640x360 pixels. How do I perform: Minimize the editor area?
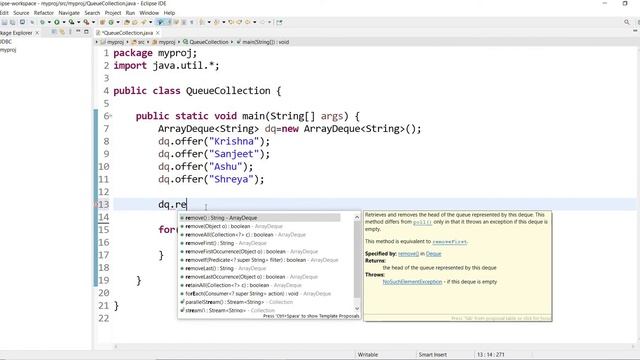(635, 31)
